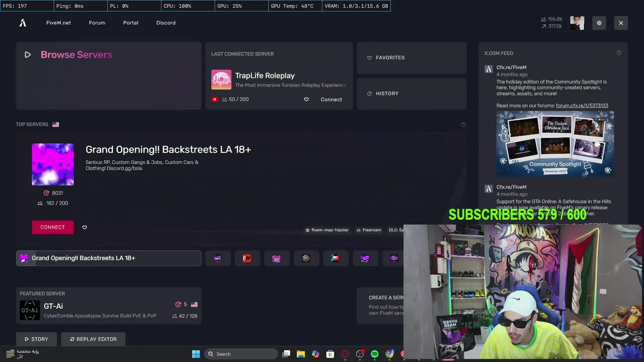Open the Community Spotlight image
644x362 pixels.
pos(555,144)
